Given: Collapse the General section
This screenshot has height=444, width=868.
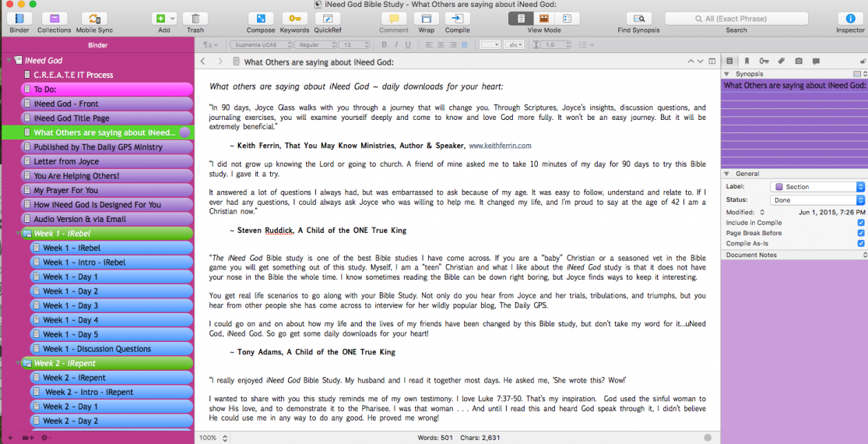Looking at the screenshot, I should click(727, 174).
